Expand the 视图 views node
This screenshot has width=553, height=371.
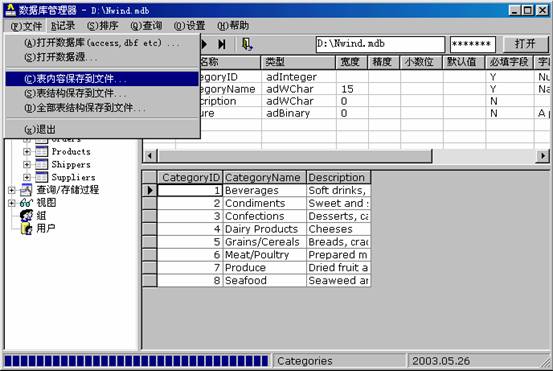(11, 203)
